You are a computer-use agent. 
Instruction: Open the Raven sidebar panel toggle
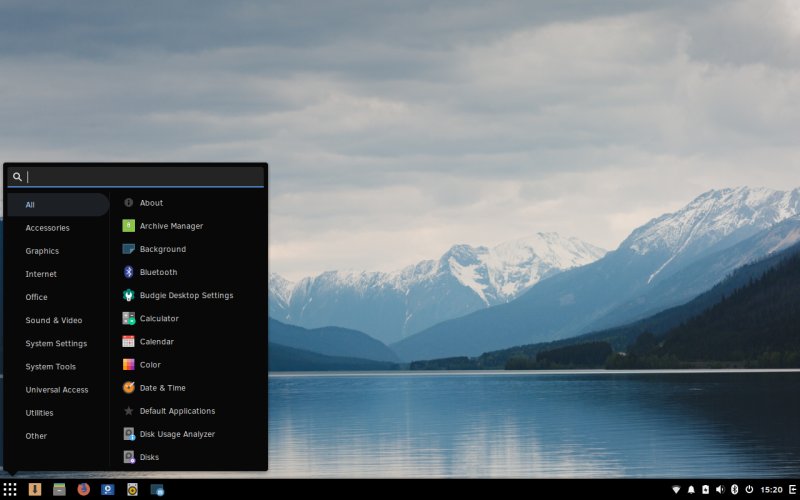point(790,489)
